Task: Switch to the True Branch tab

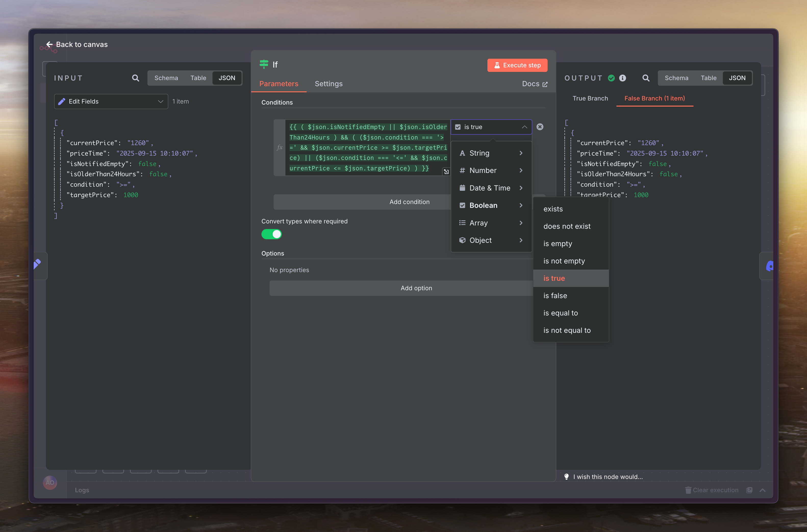Action: pos(590,98)
